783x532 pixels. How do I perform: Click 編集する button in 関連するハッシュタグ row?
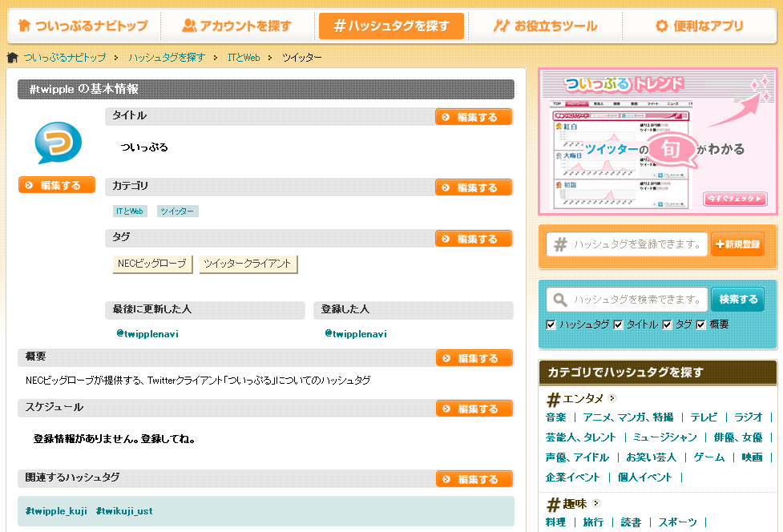coord(474,479)
